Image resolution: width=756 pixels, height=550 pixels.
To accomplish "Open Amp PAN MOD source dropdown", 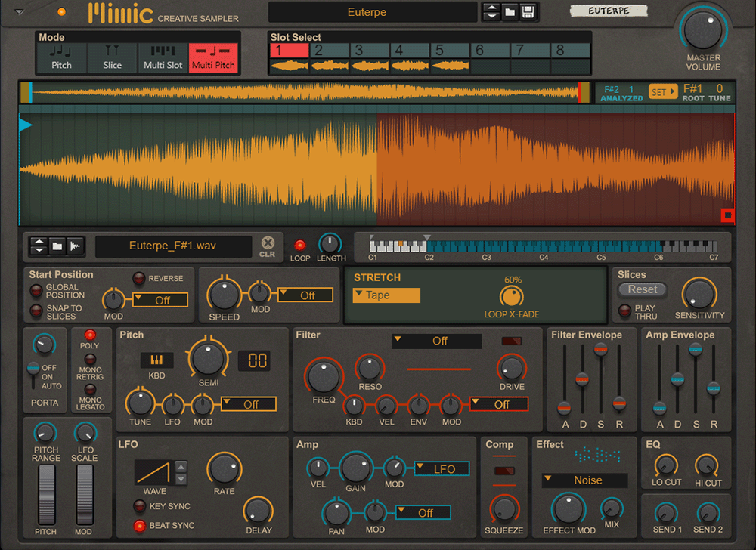I will 423,512.
